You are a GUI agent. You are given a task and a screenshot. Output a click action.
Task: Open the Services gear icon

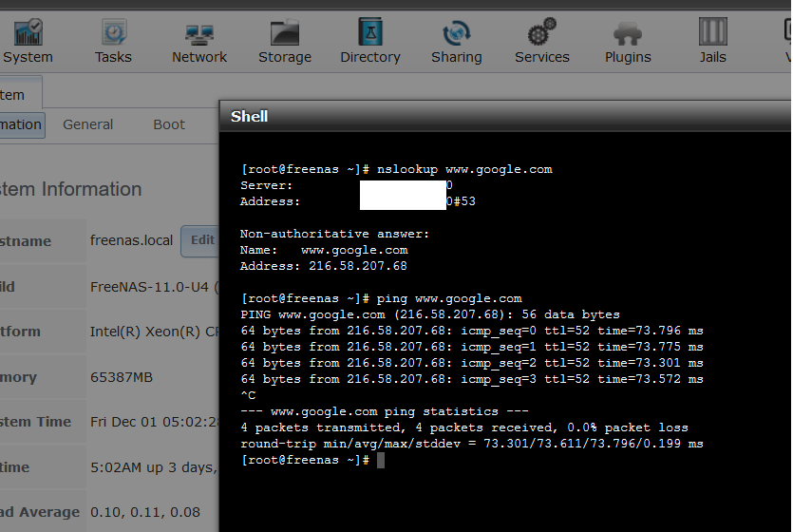click(x=541, y=32)
